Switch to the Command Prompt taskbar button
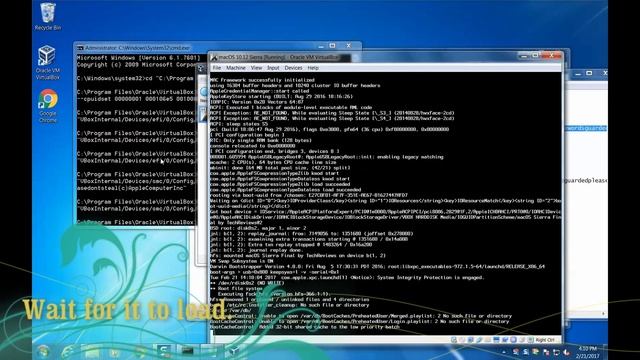The image size is (640, 360). (x=187, y=351)
